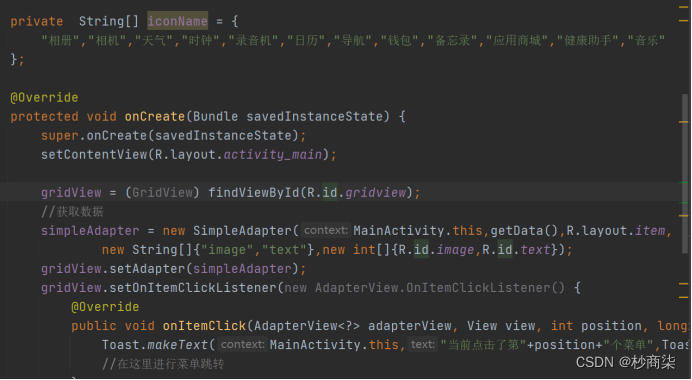Screen dimensions: 692x380
Task: Click the Toast.makeText call
Action: point(154,345)
